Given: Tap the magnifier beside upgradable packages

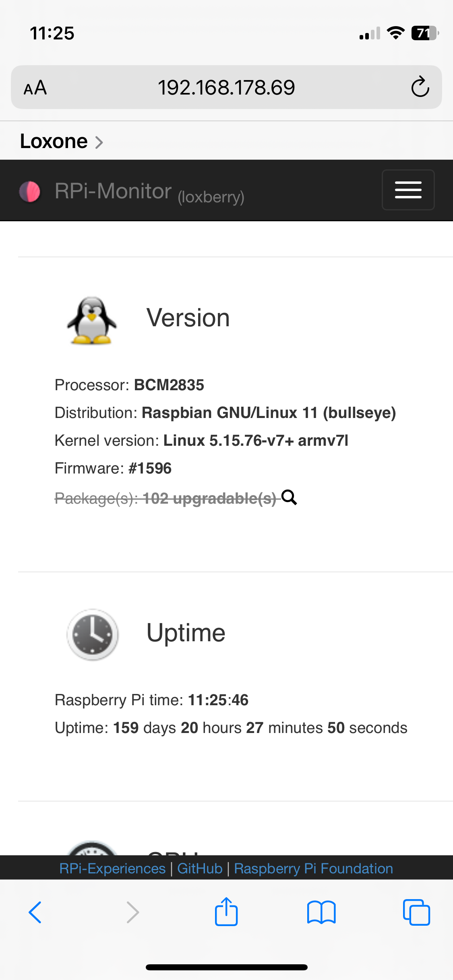Looking at the screenshot, I should pyautogui.click(x=289, y=498).
